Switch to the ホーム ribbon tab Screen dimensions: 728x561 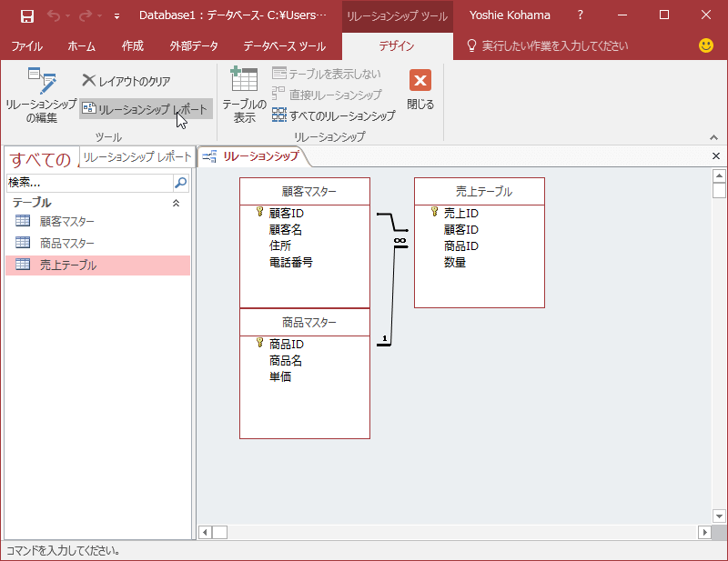coord(81,46)
